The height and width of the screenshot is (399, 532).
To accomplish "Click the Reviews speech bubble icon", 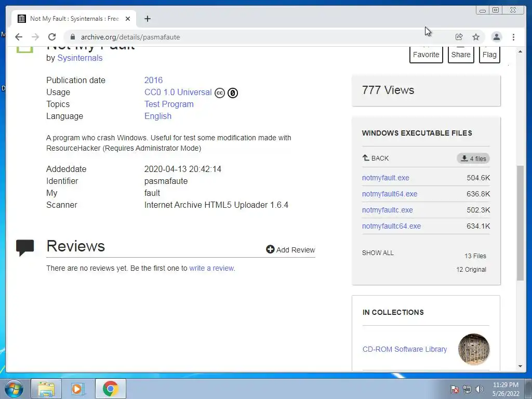I will point(25,248).
